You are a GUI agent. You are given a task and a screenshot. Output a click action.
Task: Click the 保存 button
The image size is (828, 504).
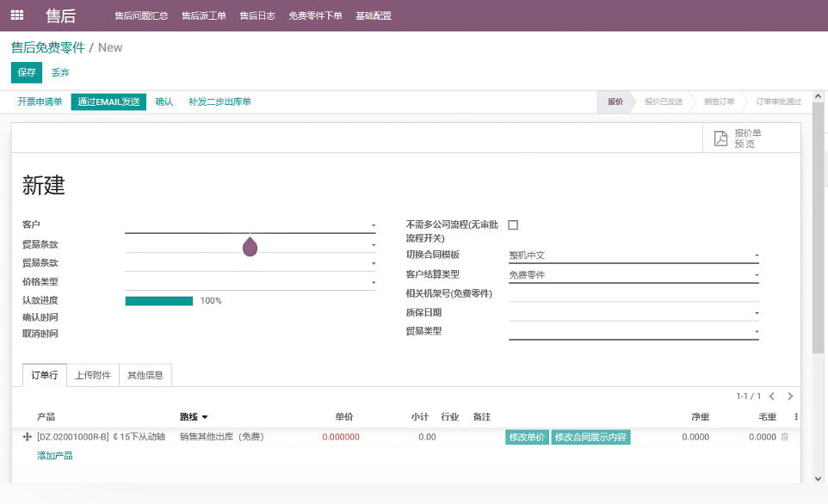(27, 72)
